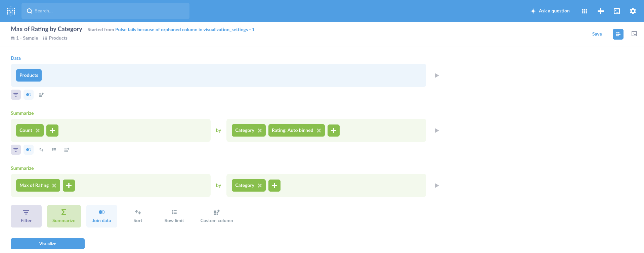
Task: Add grouping in the second Summarize step
Action: point(274,186)
